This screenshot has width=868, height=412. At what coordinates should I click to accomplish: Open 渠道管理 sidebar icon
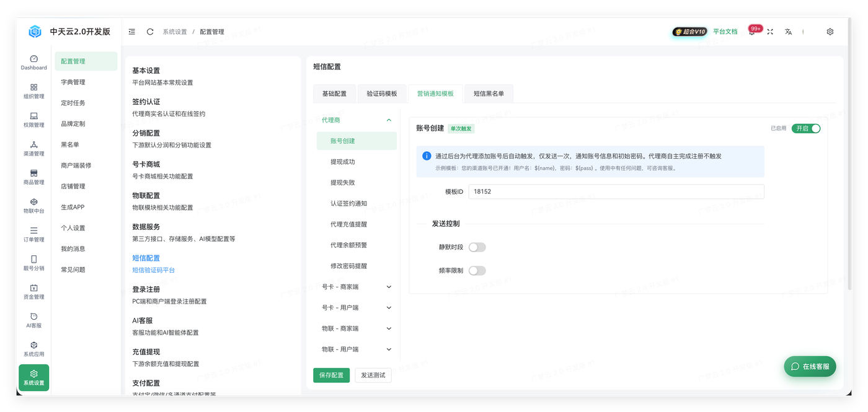tap(33, 149)
